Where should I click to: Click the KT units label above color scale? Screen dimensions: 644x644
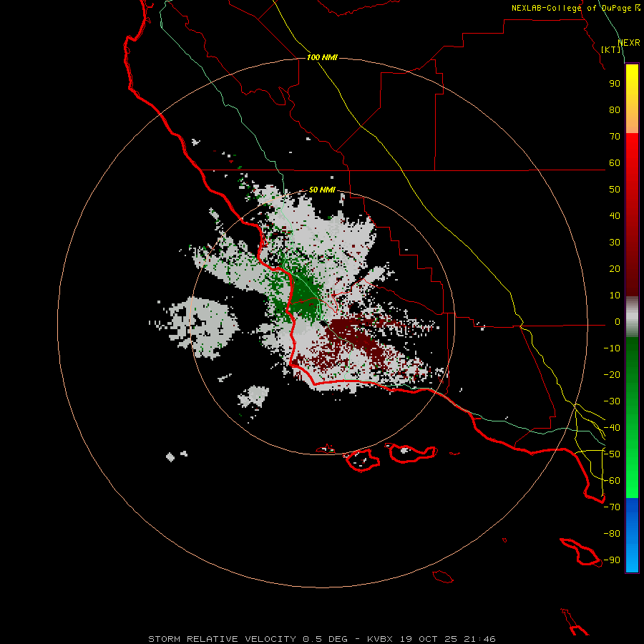[611, 49]
